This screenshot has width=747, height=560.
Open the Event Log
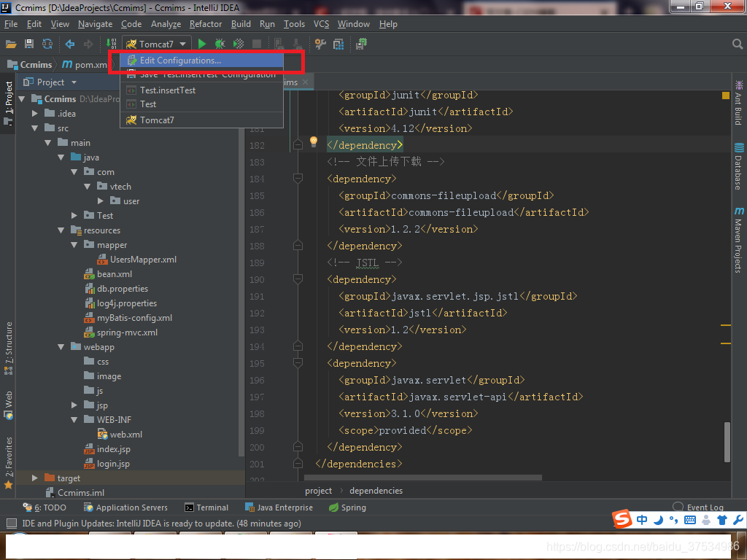coord(698,507)
